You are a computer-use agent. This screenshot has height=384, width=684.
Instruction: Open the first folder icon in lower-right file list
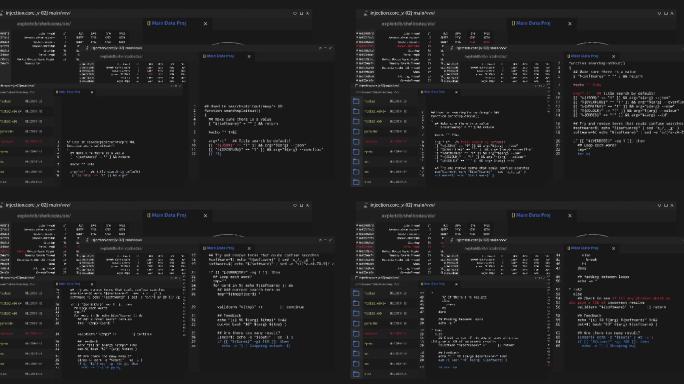[356, 293]
